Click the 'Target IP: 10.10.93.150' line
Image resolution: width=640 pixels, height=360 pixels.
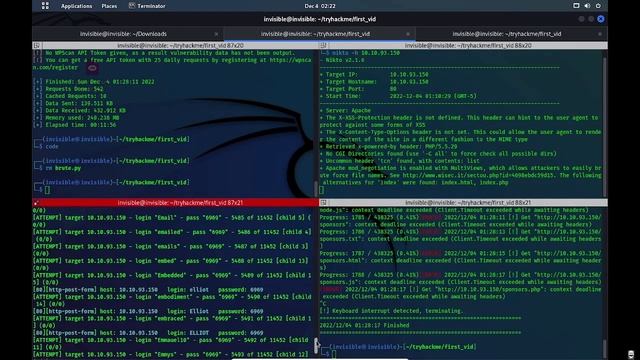point(374,74)
